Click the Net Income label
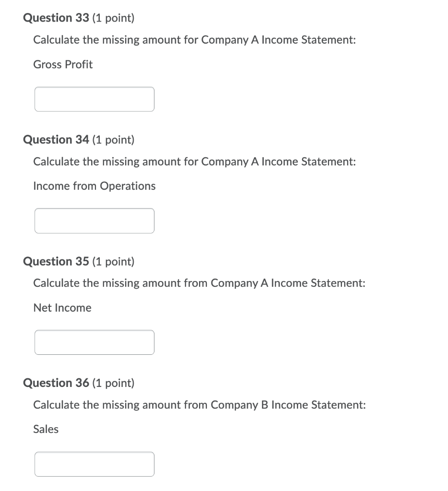 tap(62, 307)
